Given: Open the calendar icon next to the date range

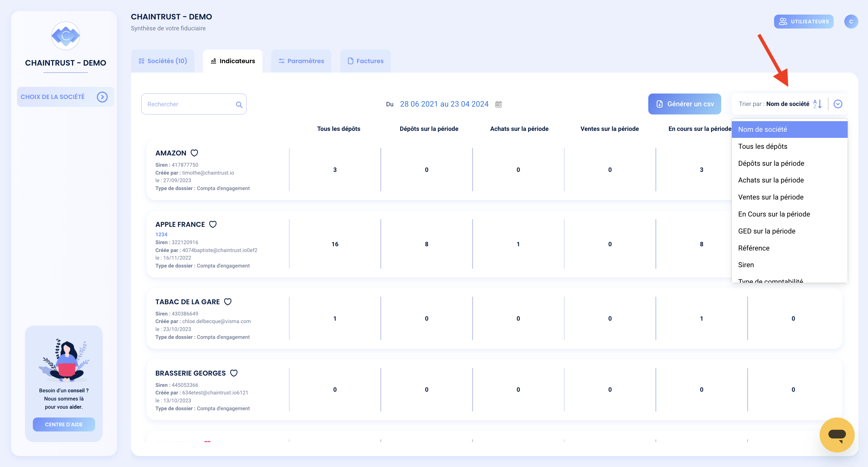Looking at the screenshot, I should coord(498,104).
